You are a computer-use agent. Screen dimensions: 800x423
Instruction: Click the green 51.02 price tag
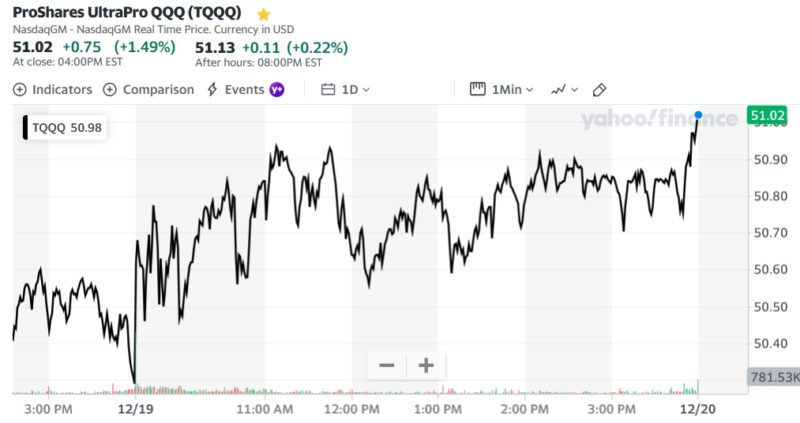pyautogui.click(x=765, y=115)
